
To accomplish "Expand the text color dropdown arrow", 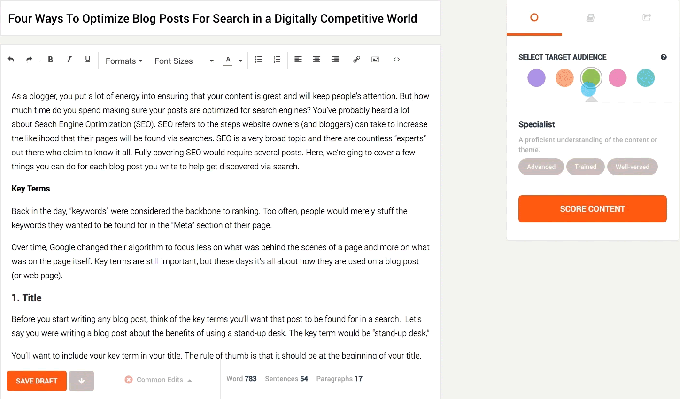I will 240,61.
